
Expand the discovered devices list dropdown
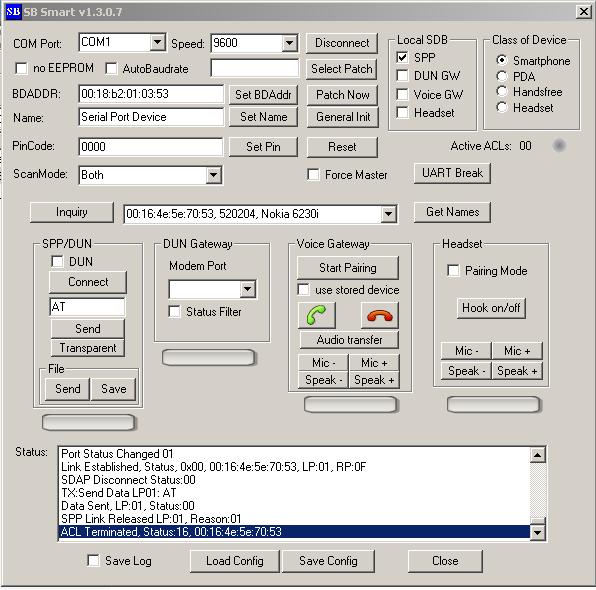388,214
